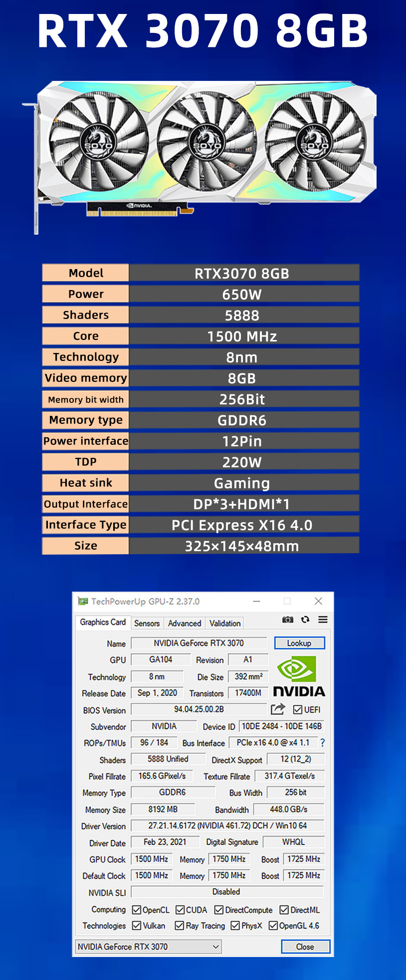This screenshot has width=406, height=980.
Task: Click the refresh icon in GPU-Z toolbar
Action: tap(305, 620)
